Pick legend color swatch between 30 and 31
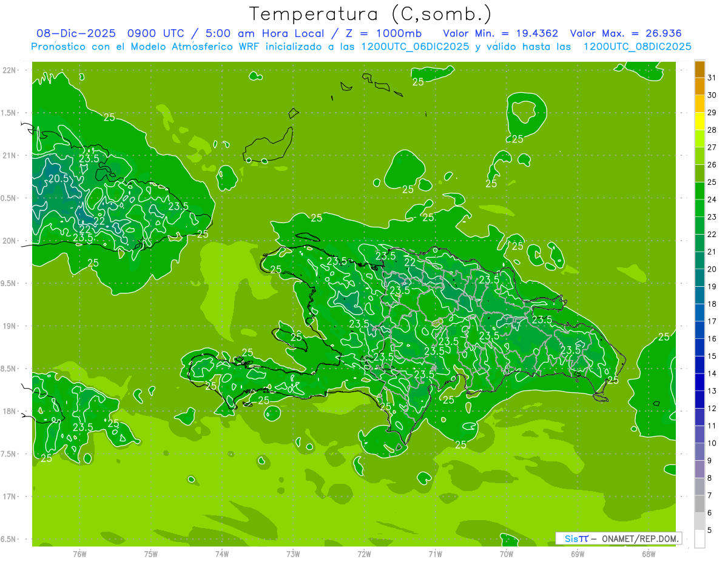728x562 pixels. [699, 87]
